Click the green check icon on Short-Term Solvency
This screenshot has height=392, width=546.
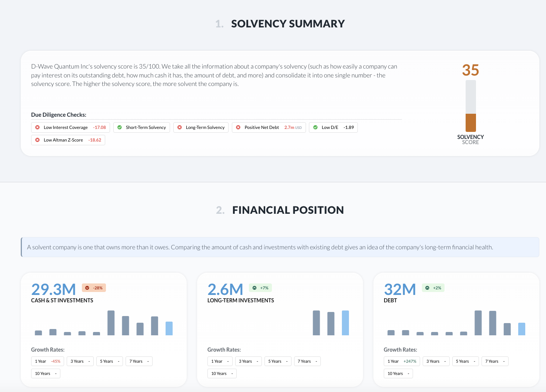pos(119,127)
